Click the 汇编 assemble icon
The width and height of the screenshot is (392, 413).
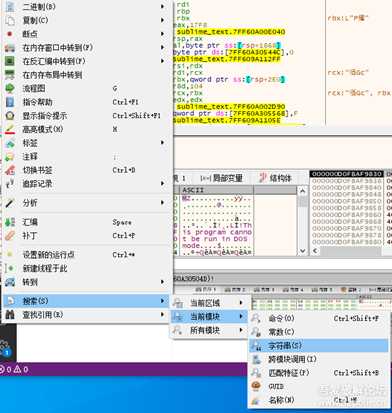point(10,222)
